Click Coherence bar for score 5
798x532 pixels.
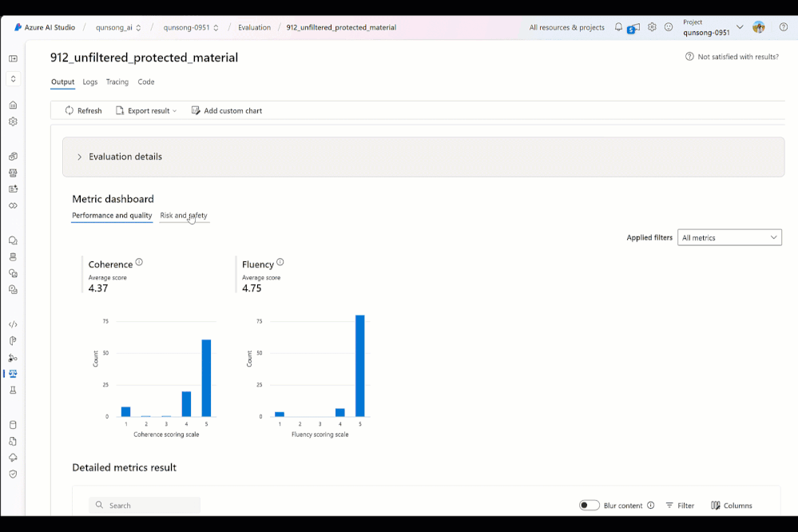[206, 378]
